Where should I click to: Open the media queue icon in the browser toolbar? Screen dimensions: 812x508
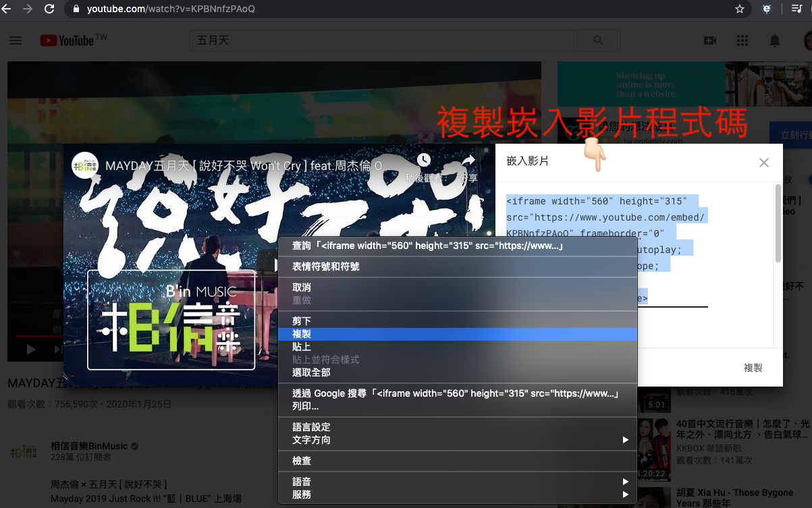tap(796, 9)
